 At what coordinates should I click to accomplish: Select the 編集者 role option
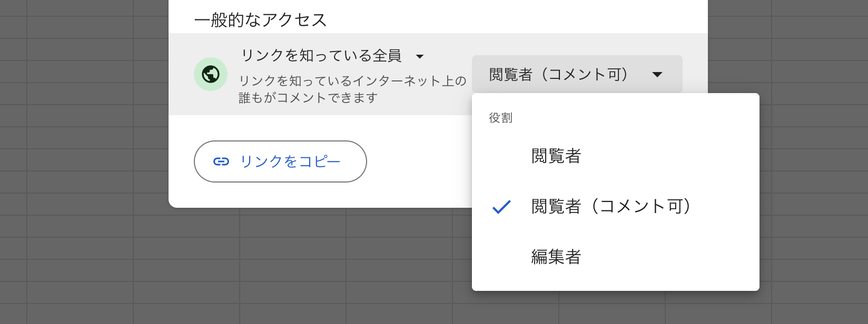pyautogui.click(x=615, y=257)
